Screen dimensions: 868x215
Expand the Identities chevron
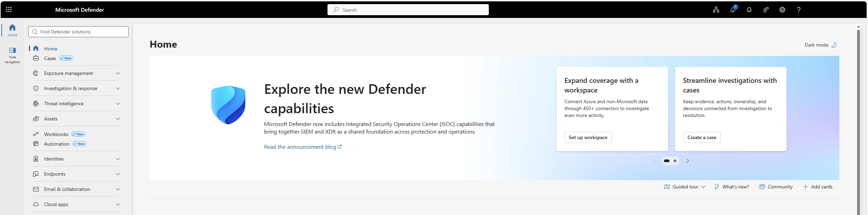click(118, 159)
